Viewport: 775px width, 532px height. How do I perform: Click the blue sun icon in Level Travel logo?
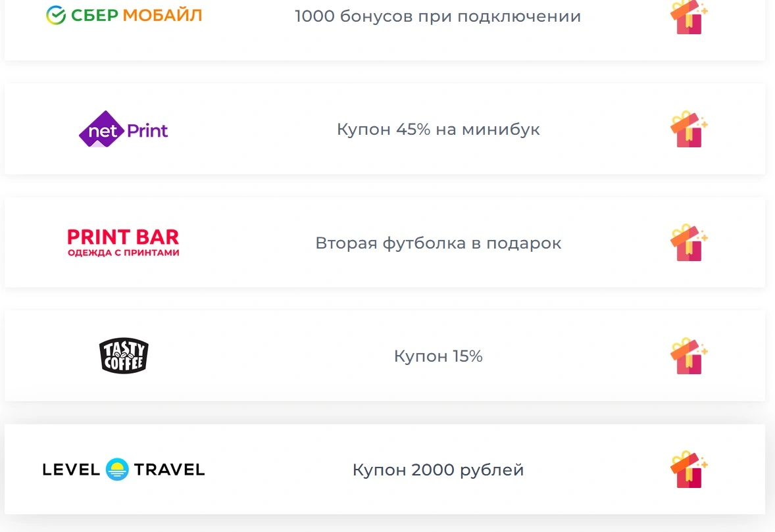(117, 470)
